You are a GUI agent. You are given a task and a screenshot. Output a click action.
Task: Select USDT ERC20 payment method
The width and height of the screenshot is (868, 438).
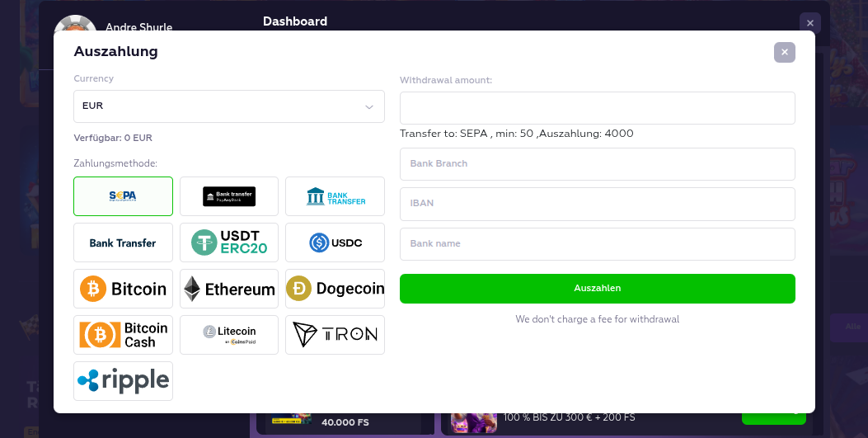[x=229, y=243]
